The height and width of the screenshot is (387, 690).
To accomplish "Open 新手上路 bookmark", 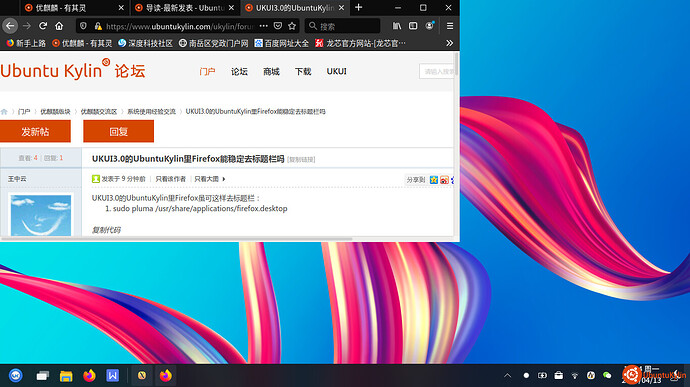I will pyautogui.click(x=26, y=43).
